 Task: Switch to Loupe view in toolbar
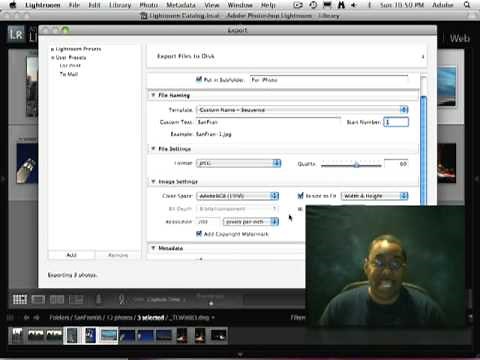tap(38, 299)
